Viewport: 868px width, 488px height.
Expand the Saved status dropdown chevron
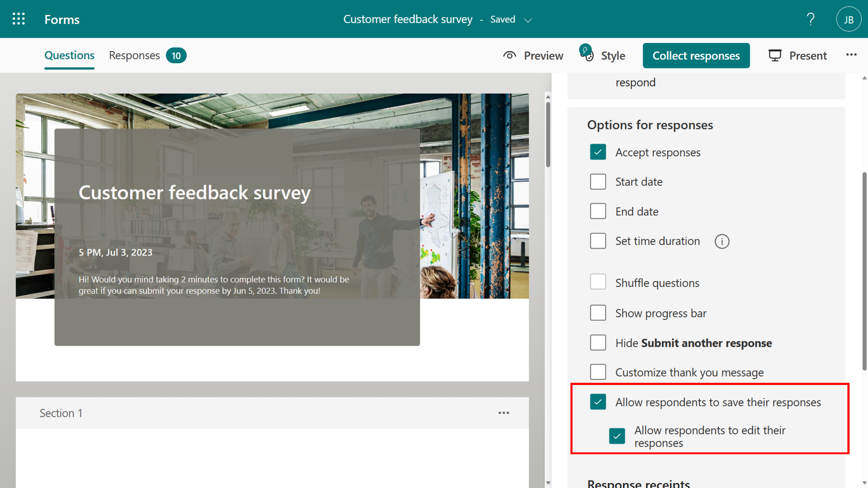point(528,20)
